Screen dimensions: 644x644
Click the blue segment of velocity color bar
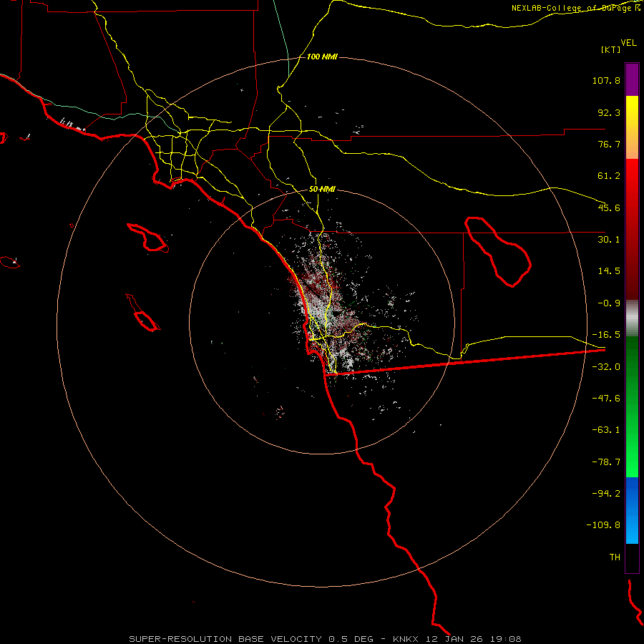pyautogui.click(x=632, y=510)
